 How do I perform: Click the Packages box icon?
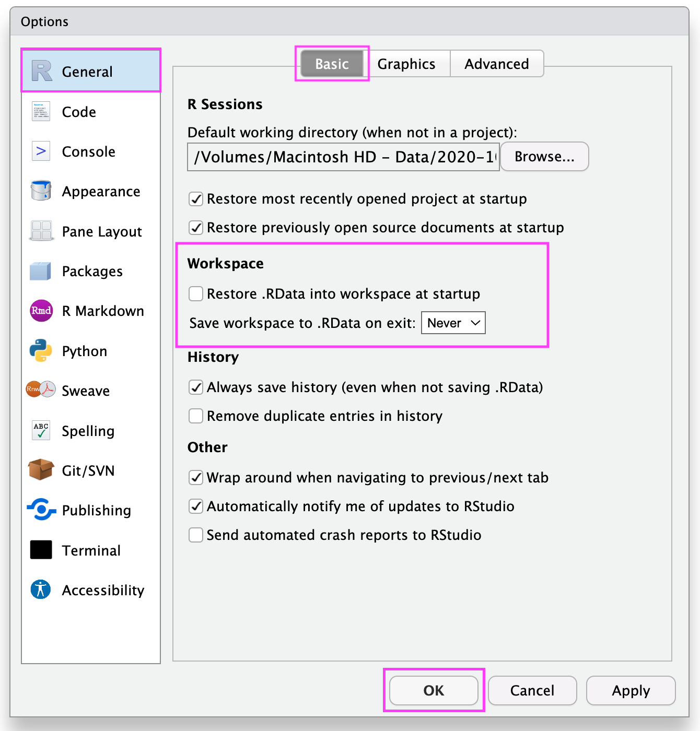pos(41,271)
